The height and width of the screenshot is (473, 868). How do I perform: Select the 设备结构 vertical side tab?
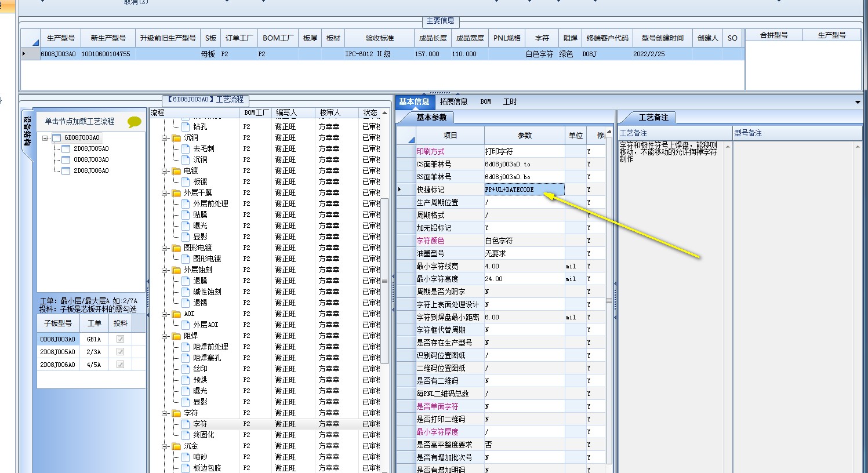(27, 131)
